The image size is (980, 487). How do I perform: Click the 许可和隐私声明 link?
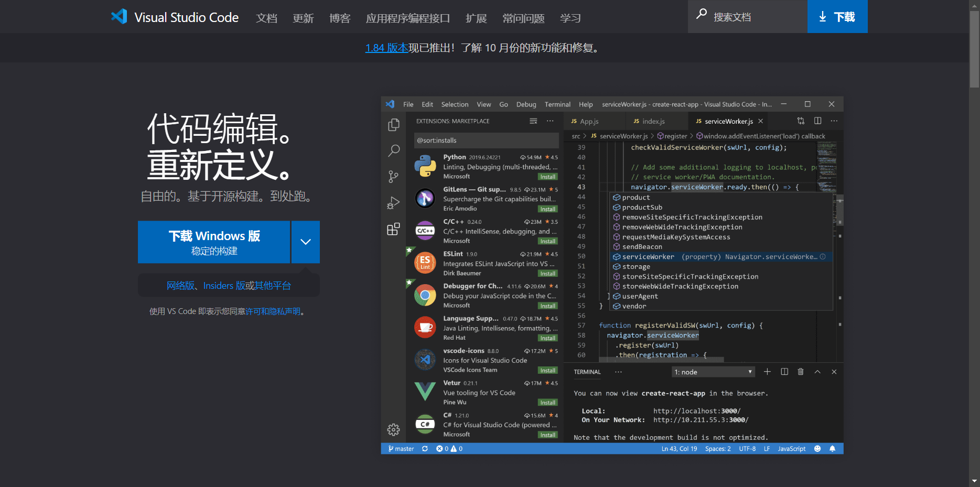click(x=273, y=311)
